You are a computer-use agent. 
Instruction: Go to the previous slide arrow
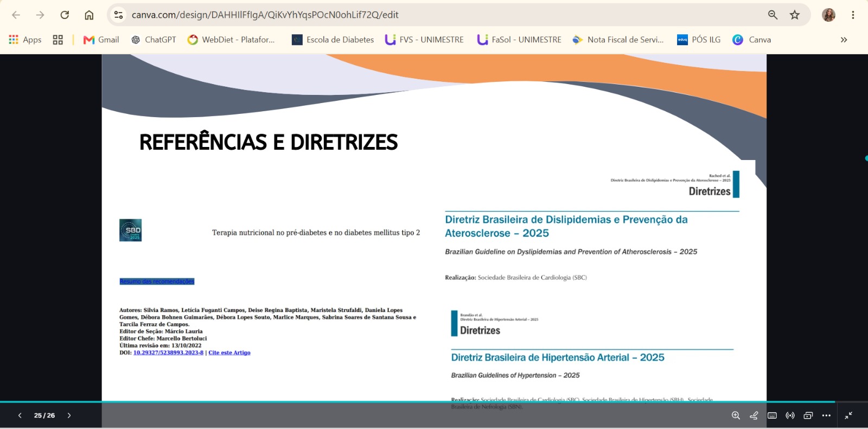[x=20, y=415]
